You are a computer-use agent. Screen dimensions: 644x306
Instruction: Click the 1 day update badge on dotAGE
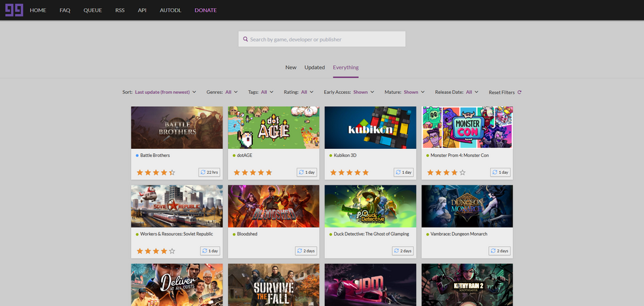click(307, 172)
